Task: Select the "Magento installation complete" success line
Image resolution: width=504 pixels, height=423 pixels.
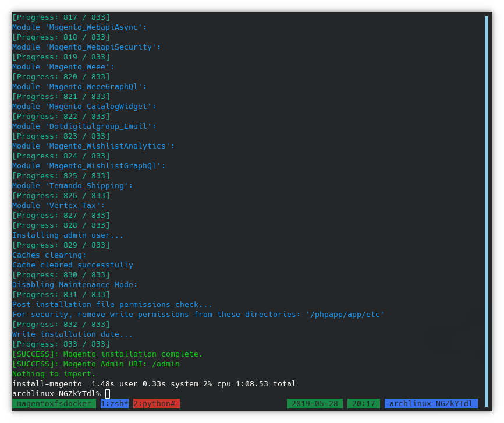Action: [108, 354]
